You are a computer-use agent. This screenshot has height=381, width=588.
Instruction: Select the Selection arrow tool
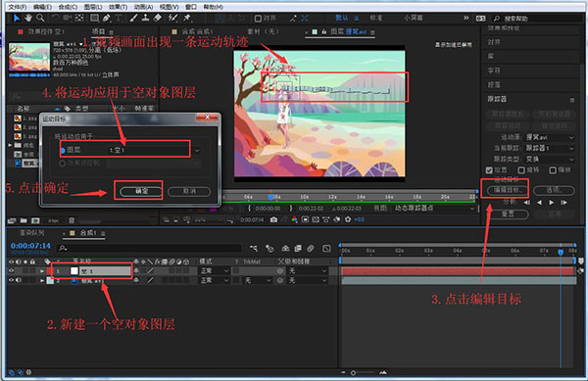pyautogui.click(x=17, y=18)
